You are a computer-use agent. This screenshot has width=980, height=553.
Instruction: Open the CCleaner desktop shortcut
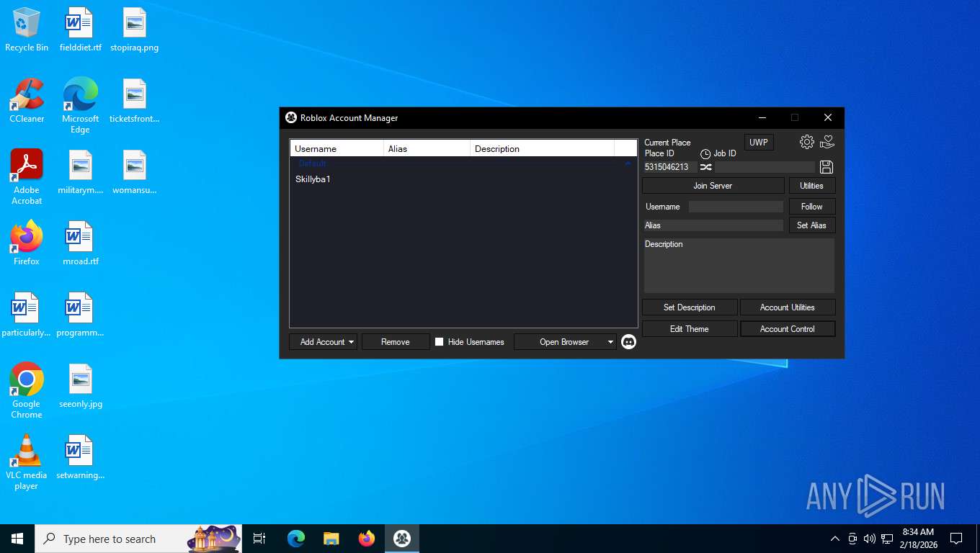(27, 101)
